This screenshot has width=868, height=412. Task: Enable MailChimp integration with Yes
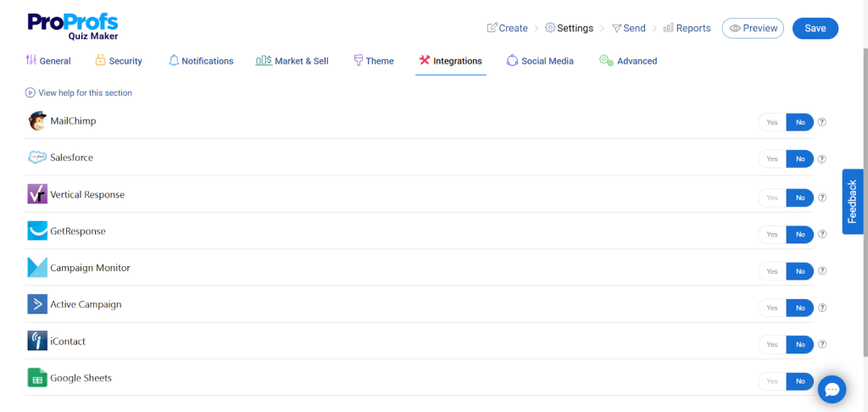click(772, 122)
